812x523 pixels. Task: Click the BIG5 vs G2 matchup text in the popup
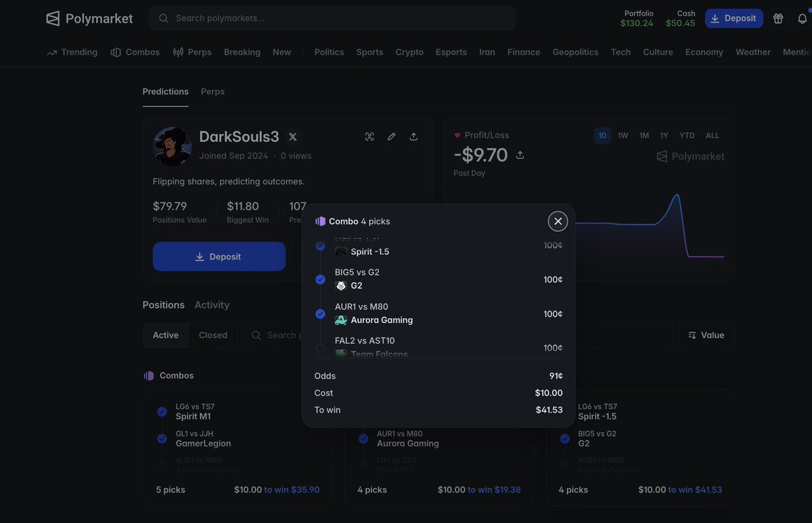tap(357, 273)
